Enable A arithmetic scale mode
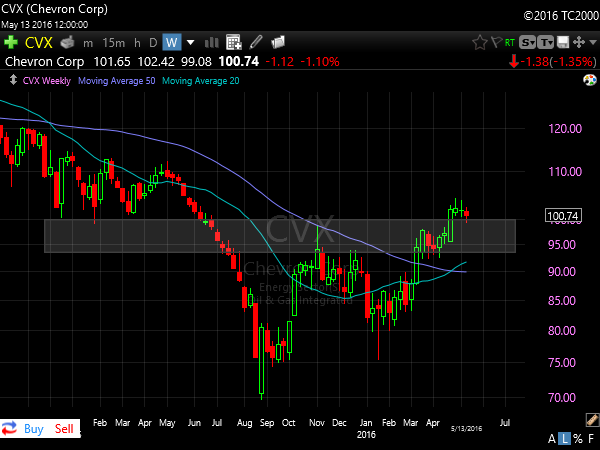This screenshot has width=600, height=450. point(552,439)
